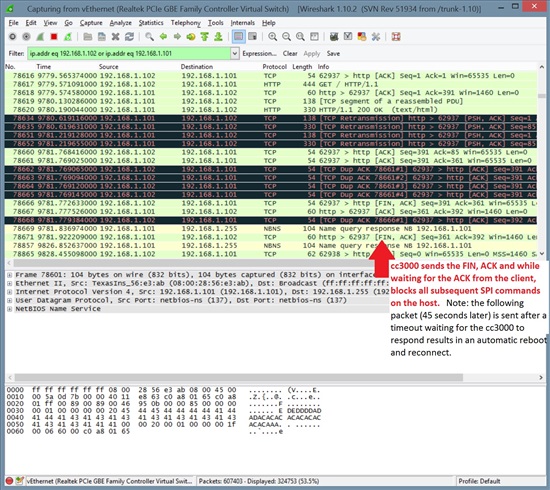Restart the running live capture

[68, 36]
